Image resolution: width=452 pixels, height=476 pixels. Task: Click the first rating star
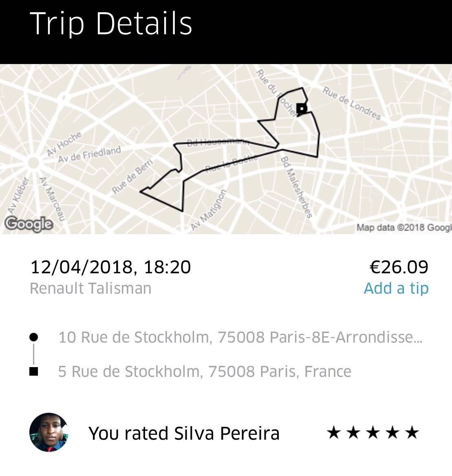333,432
